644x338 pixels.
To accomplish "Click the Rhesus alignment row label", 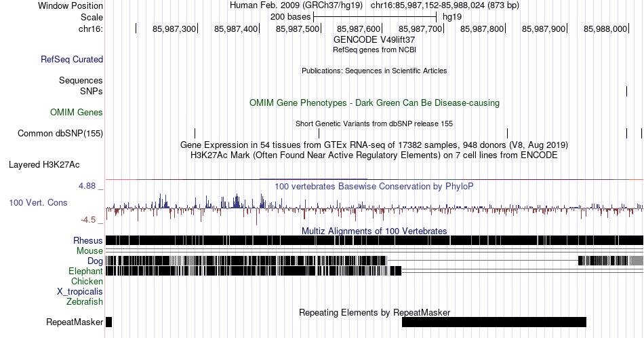I will pos(88,240).
